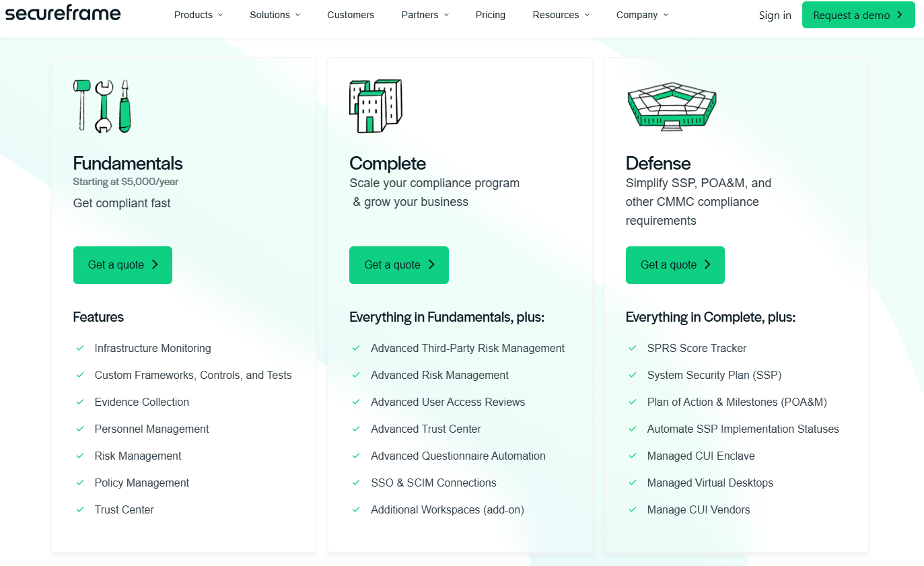This screenshot has height=566, width=924.
Task: Click checkmark beside SSO & SCIM Connections
Action: coord(356,483)
